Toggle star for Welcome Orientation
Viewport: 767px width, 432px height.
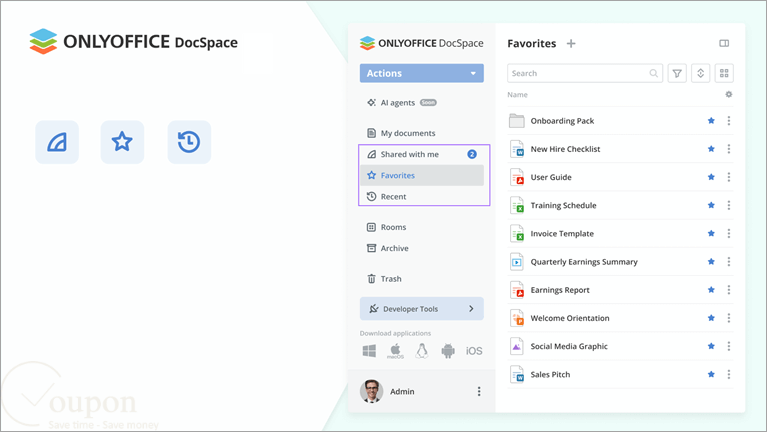tap(711, 318)
